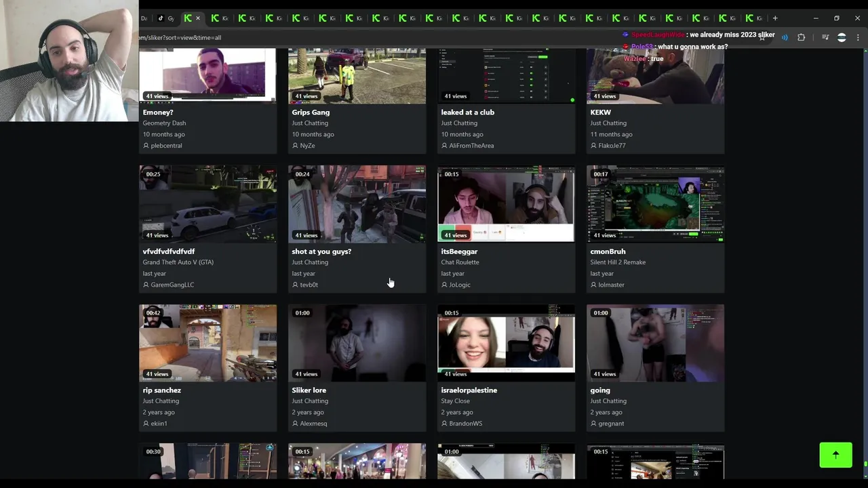Viewport: 868px width, 488px height.
Task: Click the 'Emoney?' clip title
Action: point(158,113)
